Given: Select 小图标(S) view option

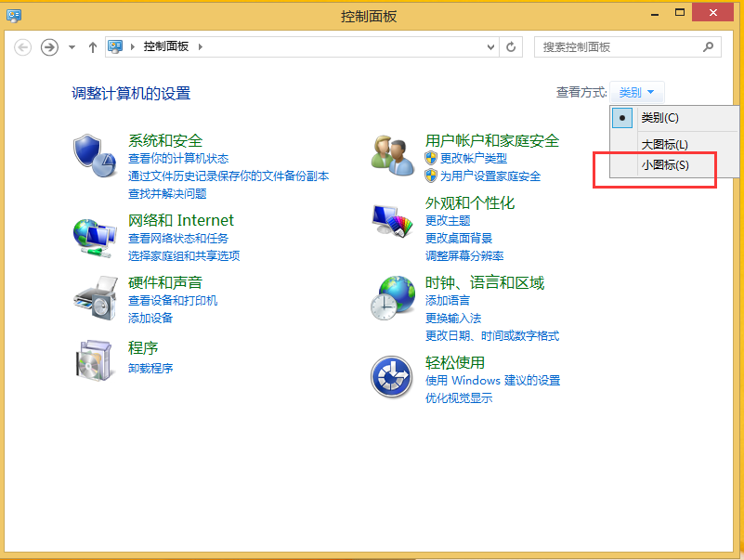Looking at the screenshot, I should 674,165.
